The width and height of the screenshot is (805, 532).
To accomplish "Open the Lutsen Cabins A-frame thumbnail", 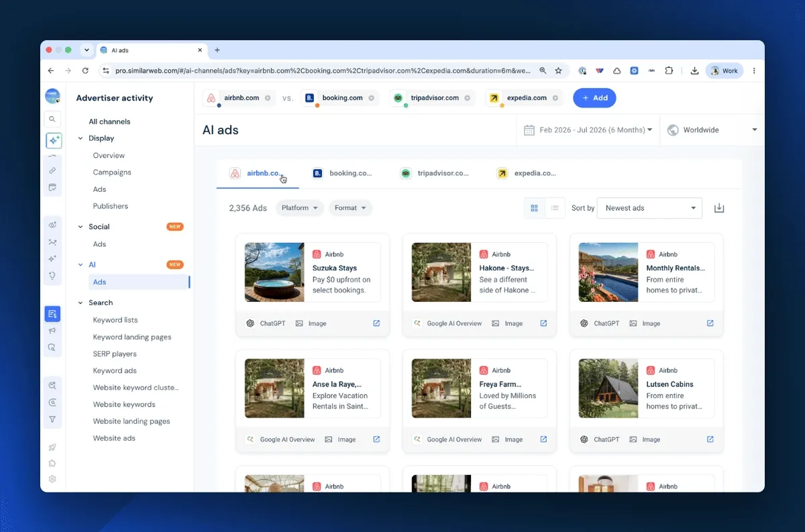I will pos(608,388).
